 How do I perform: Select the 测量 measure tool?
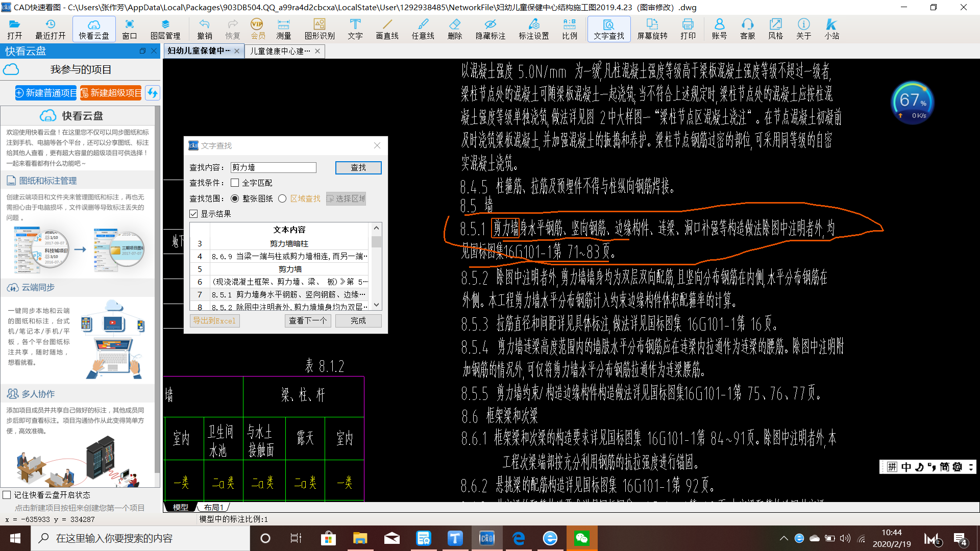point(284,29)
